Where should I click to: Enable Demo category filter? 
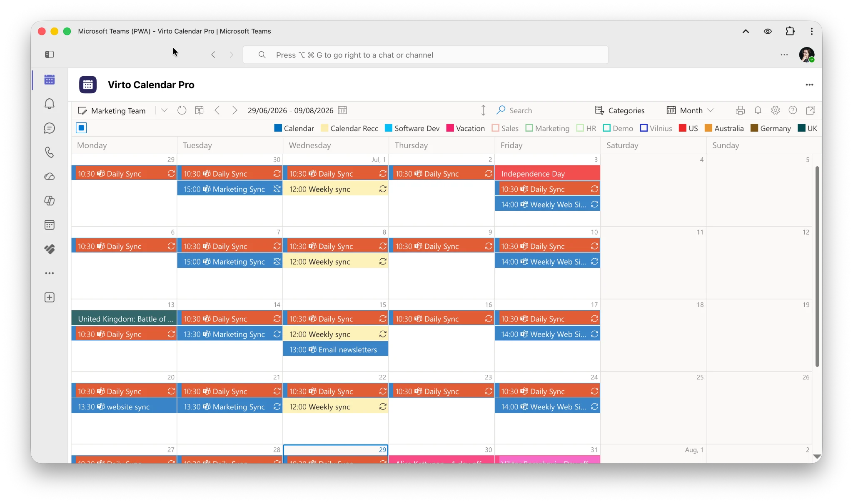point(618,128)
